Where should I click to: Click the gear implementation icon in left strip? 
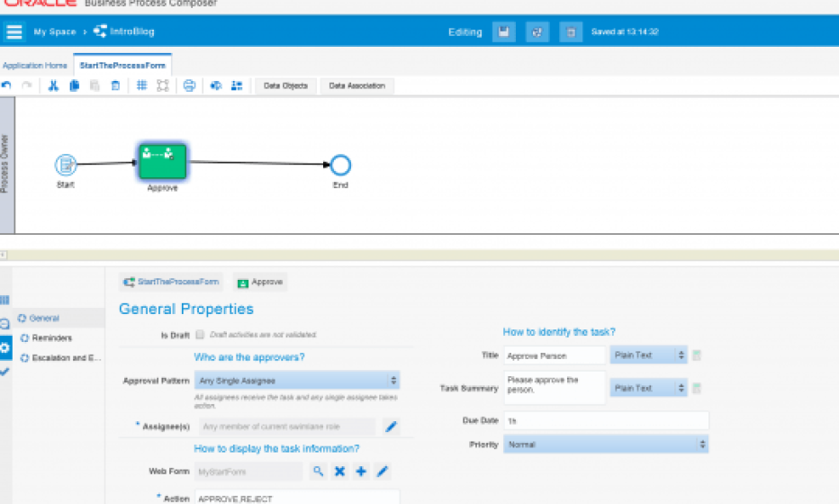pyautogui.click(x=5, y=347)
